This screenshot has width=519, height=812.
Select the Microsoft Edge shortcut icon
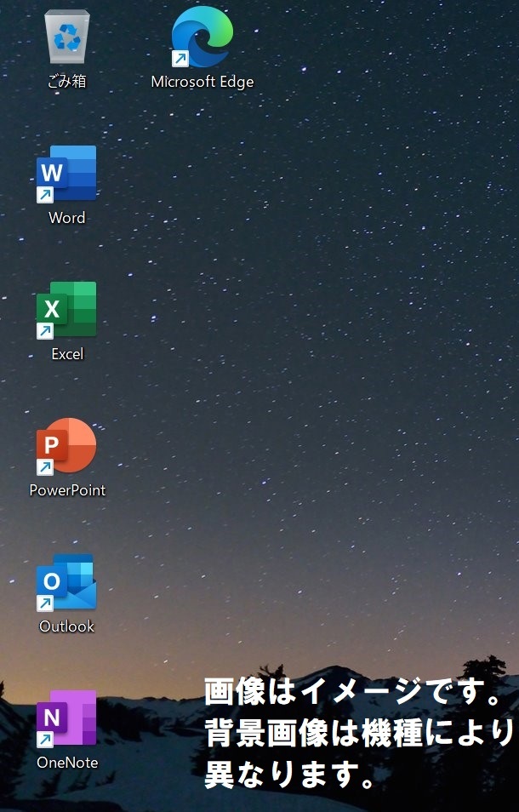click(202, 37)
